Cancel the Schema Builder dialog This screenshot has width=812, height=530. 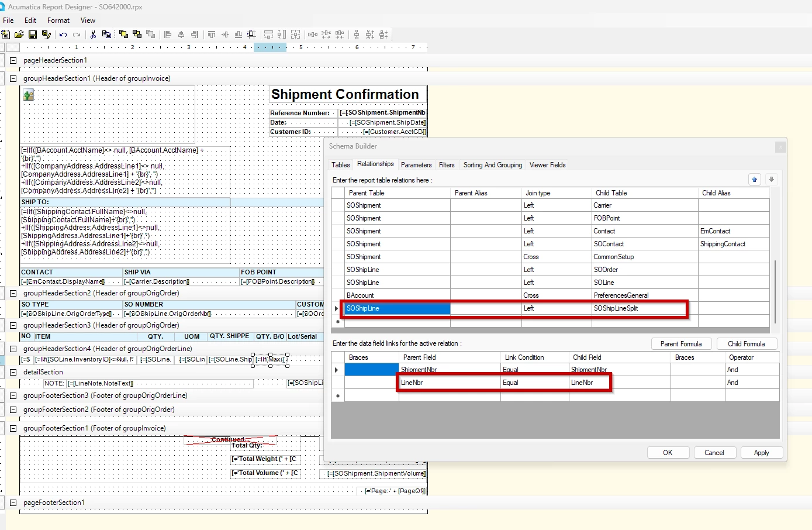714,453
